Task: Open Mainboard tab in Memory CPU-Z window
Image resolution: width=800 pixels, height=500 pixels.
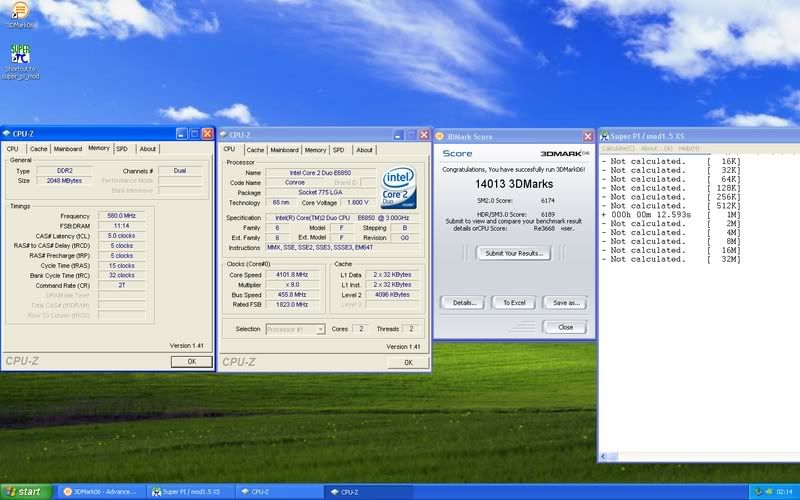Action: click(68, 149)
